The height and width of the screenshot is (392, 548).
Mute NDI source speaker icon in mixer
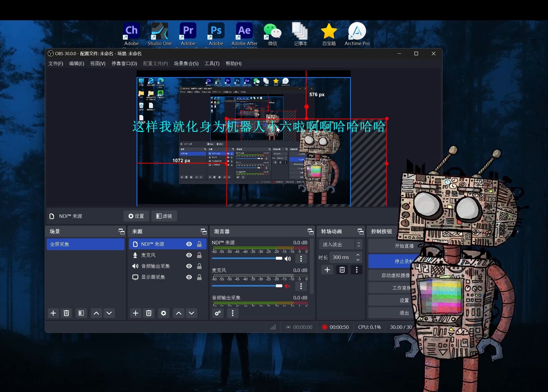tap(288, 258)
